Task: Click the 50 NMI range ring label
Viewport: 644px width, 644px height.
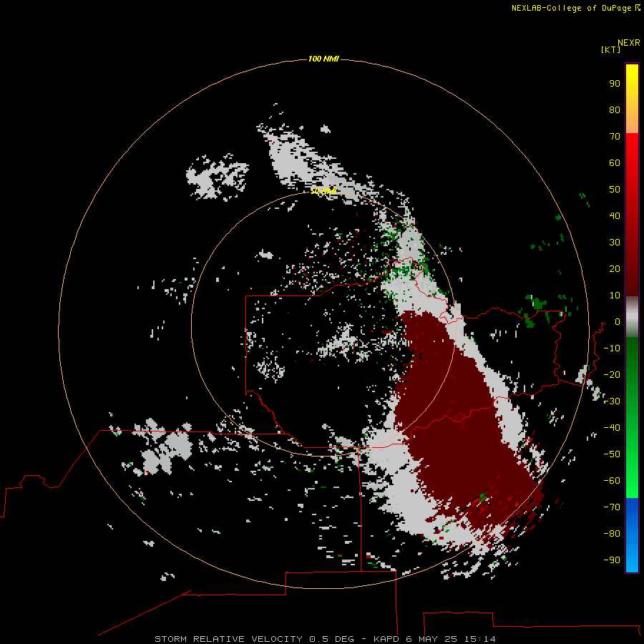Action: coord(323,191)
